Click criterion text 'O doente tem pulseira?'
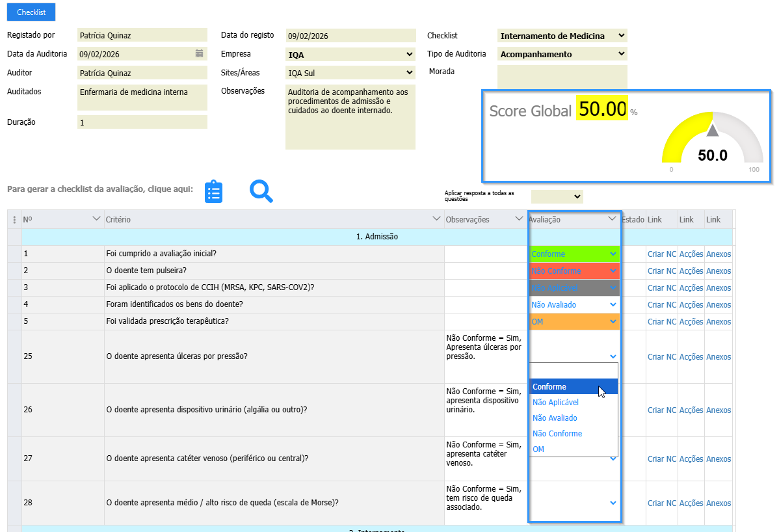 146,270
